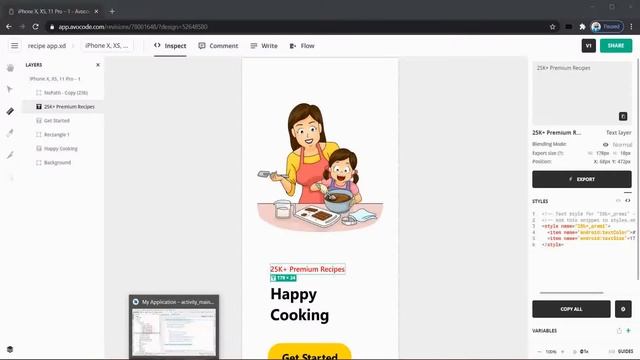Click the iPhone X, XS, 11 Pro – 1 artboard row

[62, 78]
